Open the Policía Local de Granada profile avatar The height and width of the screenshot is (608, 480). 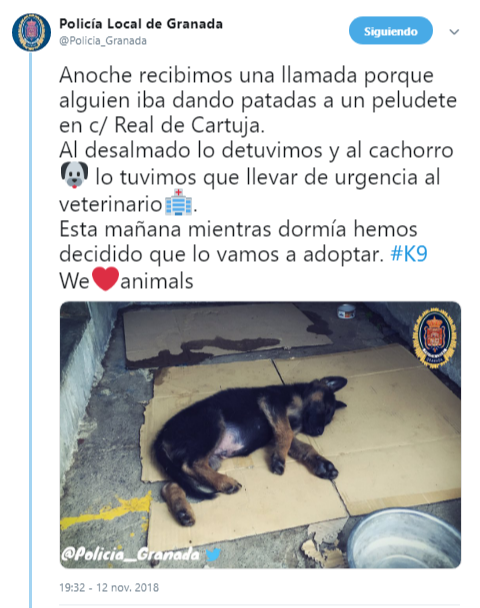(31, 32)
